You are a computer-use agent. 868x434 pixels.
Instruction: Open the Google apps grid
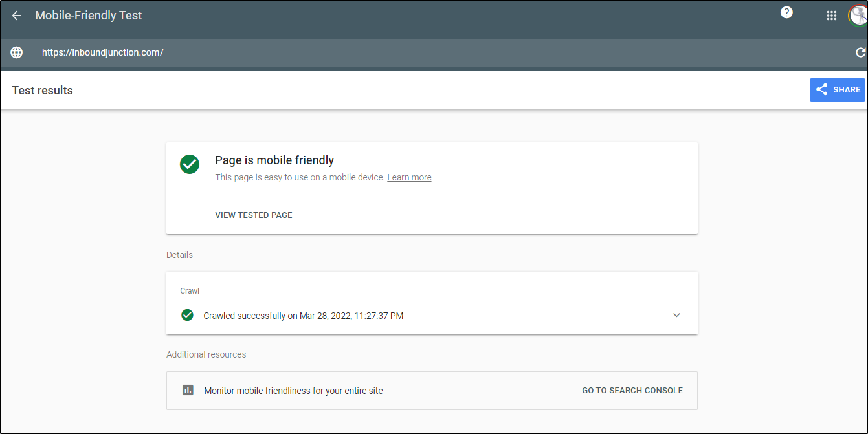tap(832, 16)
